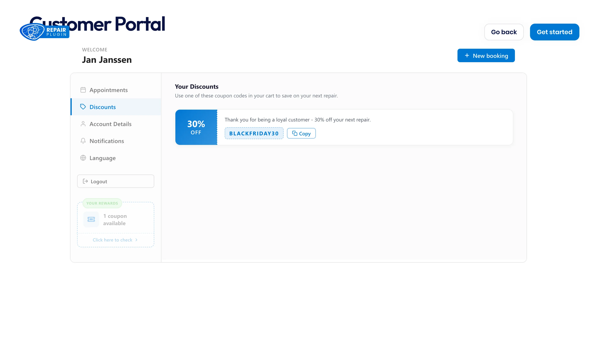Click the coupon ticket icon in rewards
Image resolution: width=597 pixels, height=364 pixels.
tap(91, 219)
